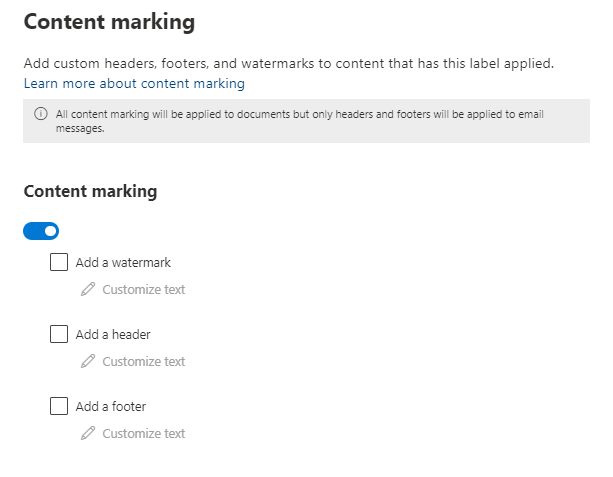Click the Content marking subheading above the toggle
This screenshot has height=477, width=613.
point(90,191)
